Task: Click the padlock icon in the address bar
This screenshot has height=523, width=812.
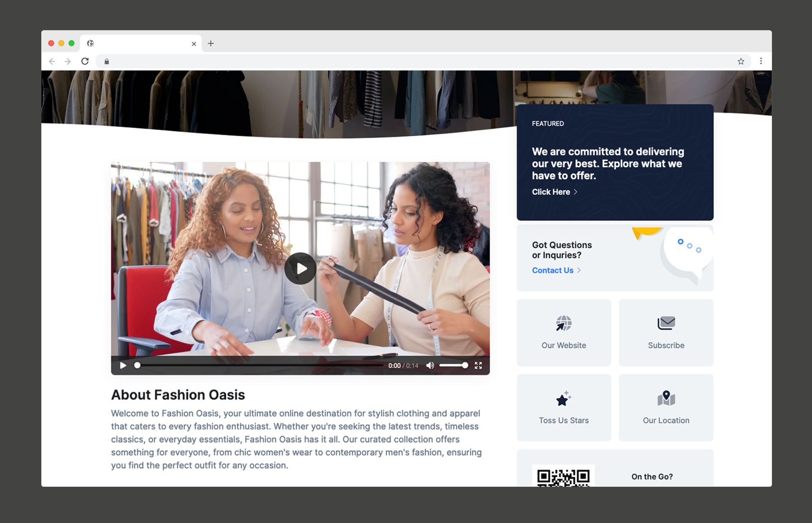Action: [107, 61]
